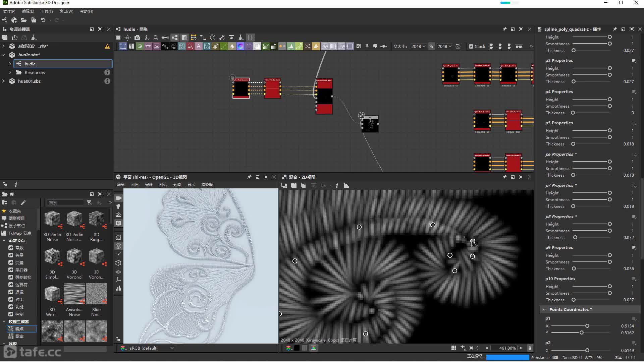
Task: Select hua001.sbs package in explorer
Action: [29, 81]
